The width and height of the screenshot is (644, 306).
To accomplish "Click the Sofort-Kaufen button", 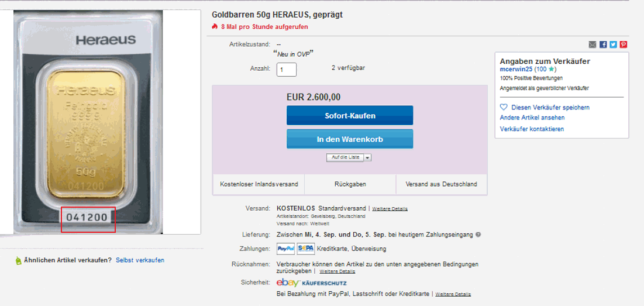I will pos(349,115).
